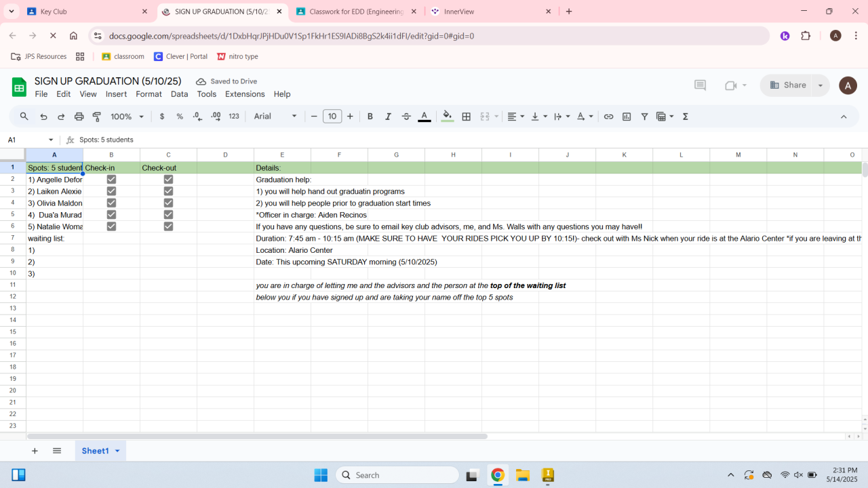Toggle Check-out checkbox for Olivia Maldon

point(168,203)
